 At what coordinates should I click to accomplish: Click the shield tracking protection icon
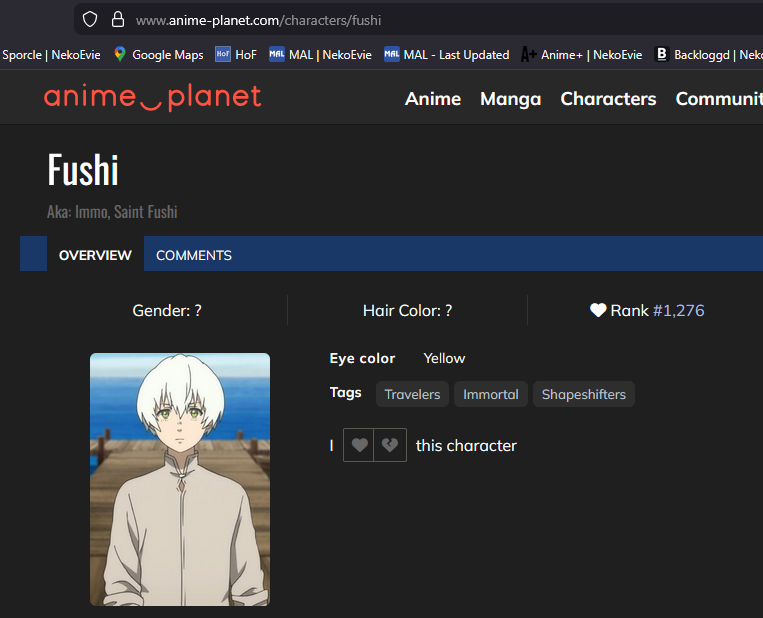tap(90, 19)
